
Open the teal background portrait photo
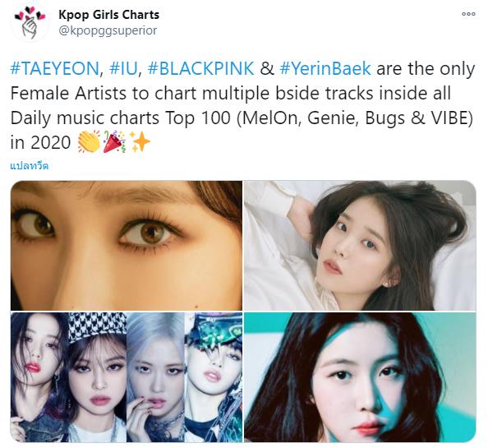pyautogui.click(x=360, y=377)
